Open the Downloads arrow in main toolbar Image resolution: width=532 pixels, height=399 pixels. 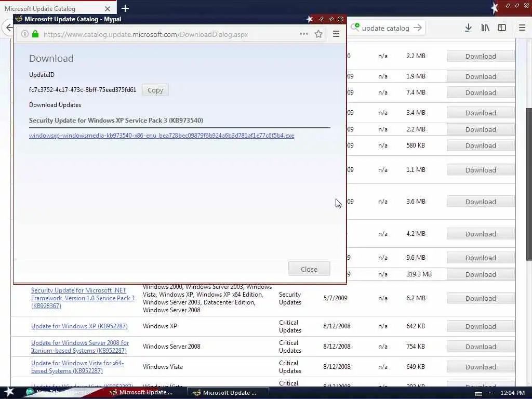[468, 28]
